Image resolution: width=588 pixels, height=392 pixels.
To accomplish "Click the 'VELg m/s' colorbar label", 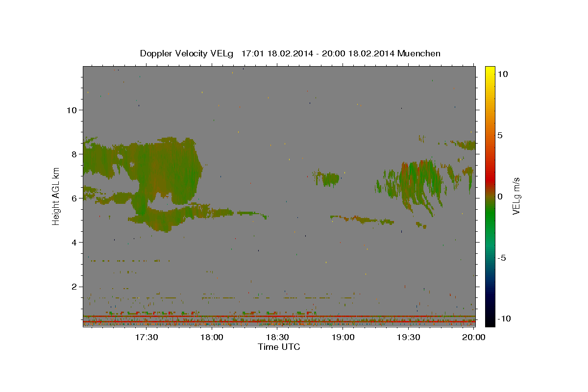I will click(516, 196).
